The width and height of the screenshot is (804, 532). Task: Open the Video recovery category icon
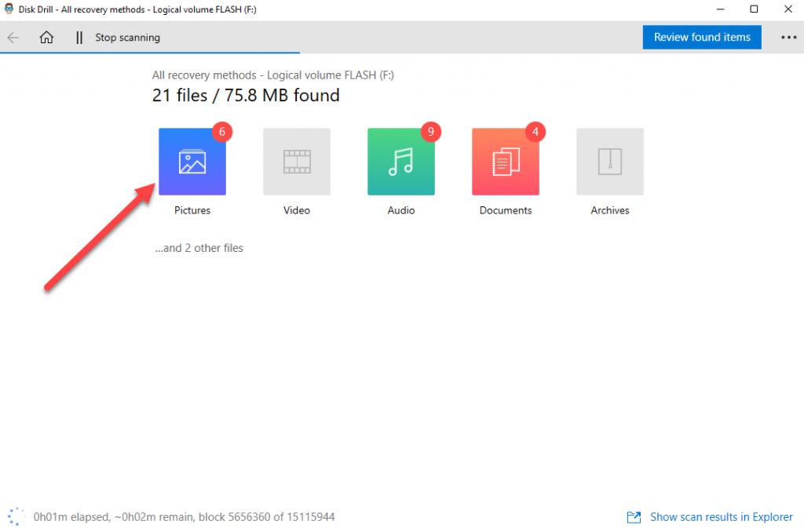296,161
